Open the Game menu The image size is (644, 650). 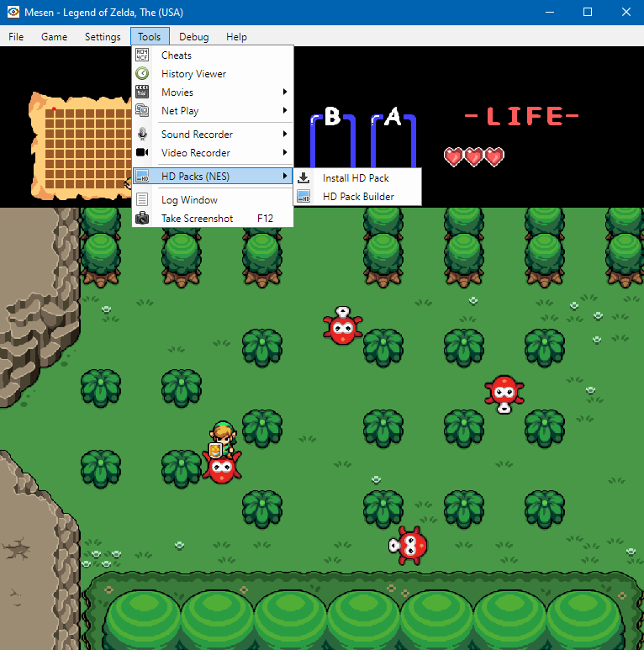point(55,36)
